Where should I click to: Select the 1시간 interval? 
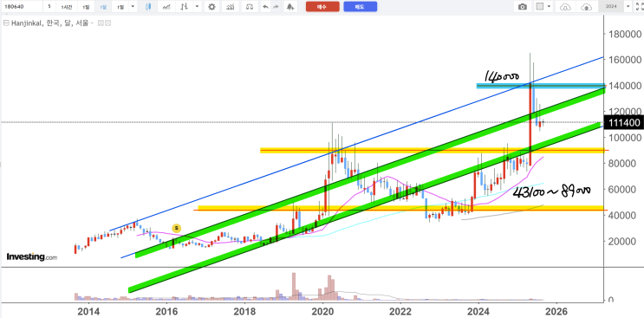[x=66, y=7]
